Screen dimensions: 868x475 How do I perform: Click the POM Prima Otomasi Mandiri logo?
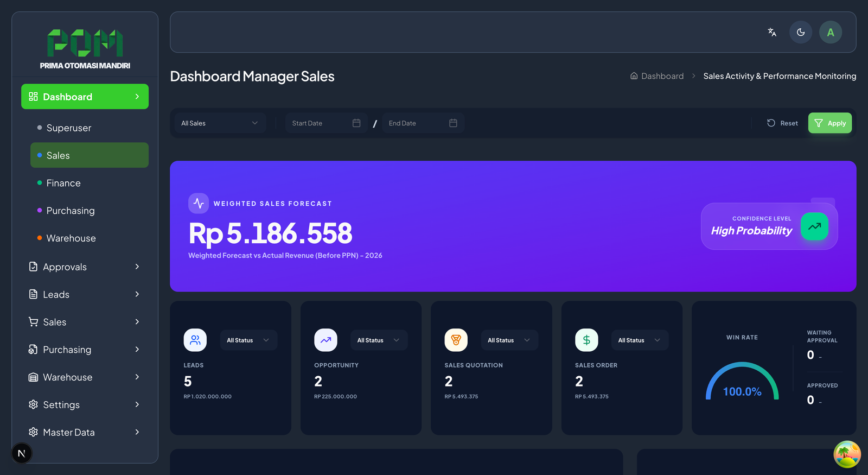click(85, 49)
